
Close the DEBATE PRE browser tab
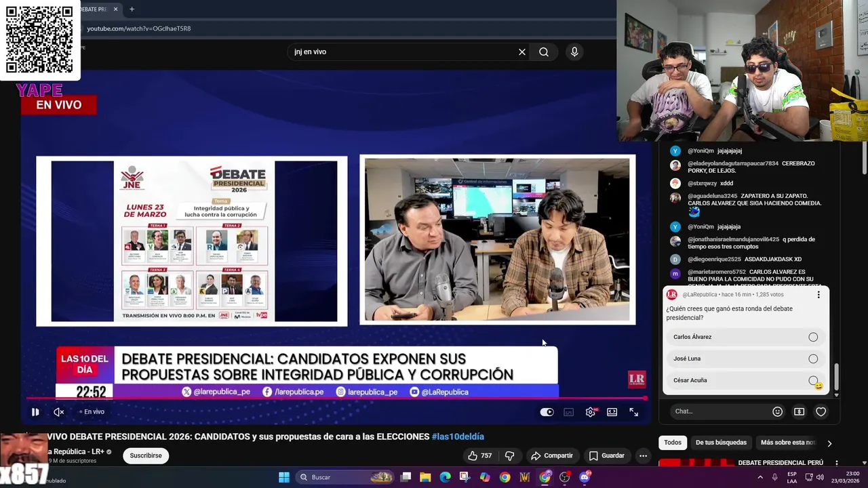(116, 9)
